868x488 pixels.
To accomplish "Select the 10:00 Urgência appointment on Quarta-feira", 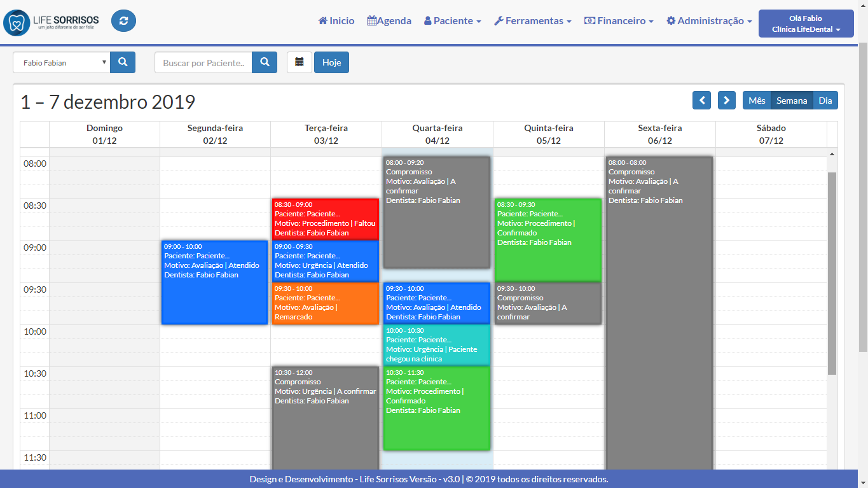I will [436, 346].
